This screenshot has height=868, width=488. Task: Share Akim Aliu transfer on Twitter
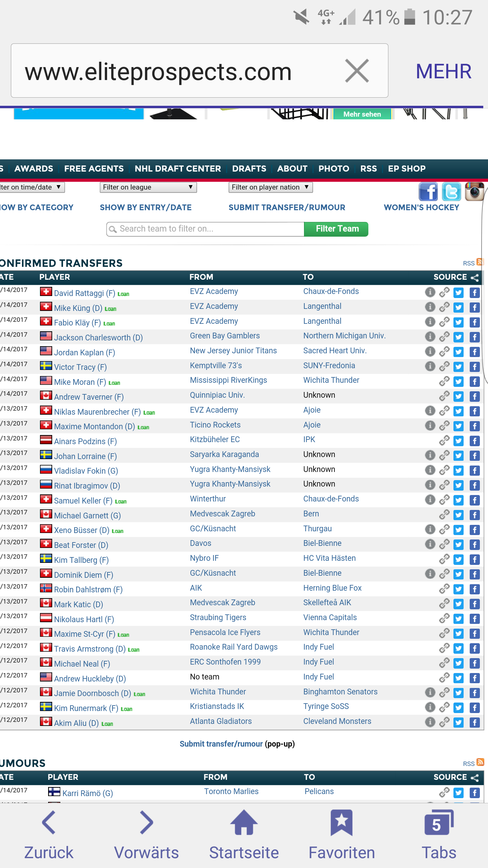459,723
